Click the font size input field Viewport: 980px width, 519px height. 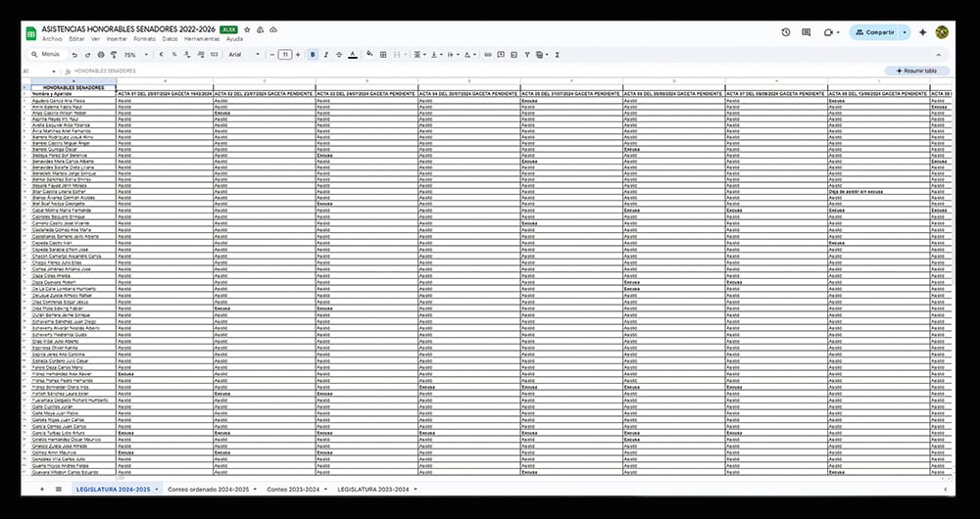(284, 55)
